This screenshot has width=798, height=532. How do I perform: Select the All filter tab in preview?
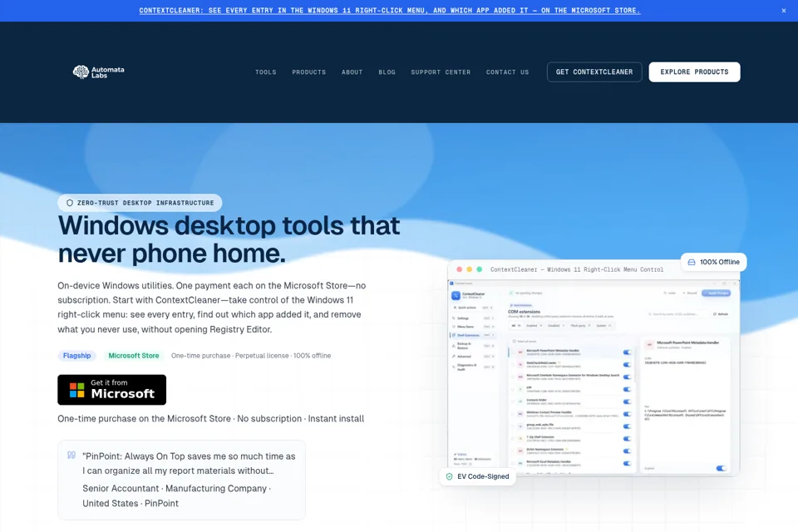(515, 325)
